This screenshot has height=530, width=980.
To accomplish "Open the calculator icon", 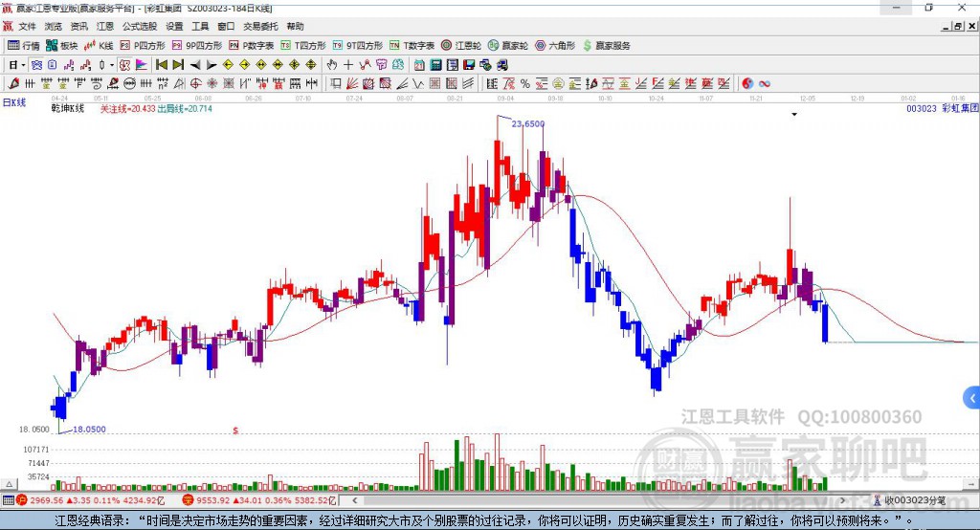I will click(436, 64).
